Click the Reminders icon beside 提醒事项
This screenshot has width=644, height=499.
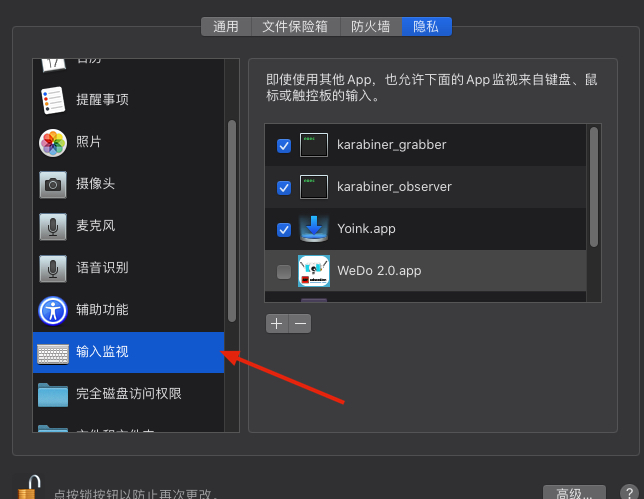tap(53, 100)
